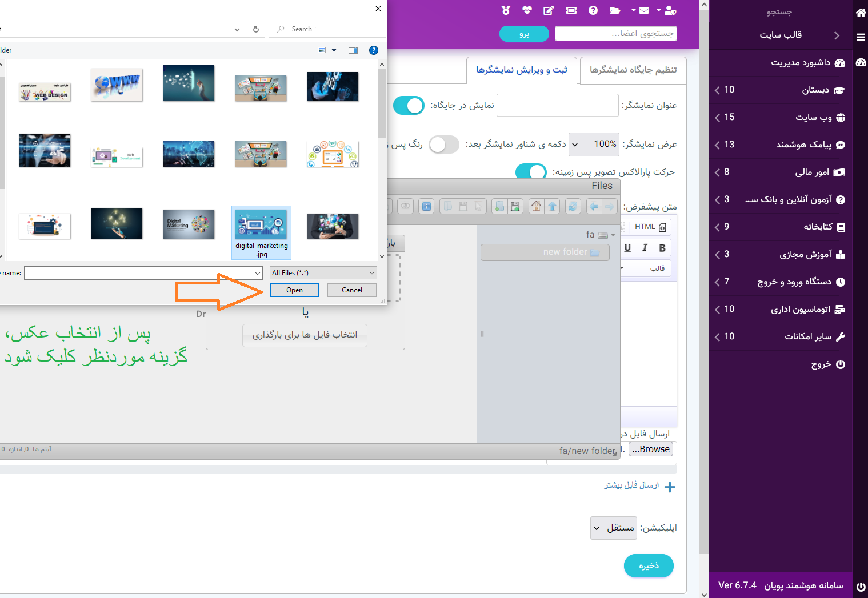Open the envelope messages menu in header
The width and height of the screenshot is (868, 598).
641,10
